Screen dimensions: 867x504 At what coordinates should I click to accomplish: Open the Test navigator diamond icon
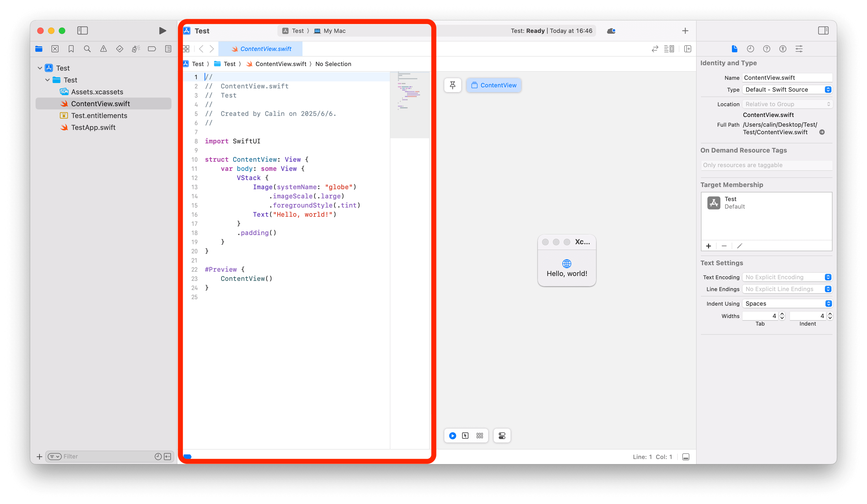click(x=120, y=49)
